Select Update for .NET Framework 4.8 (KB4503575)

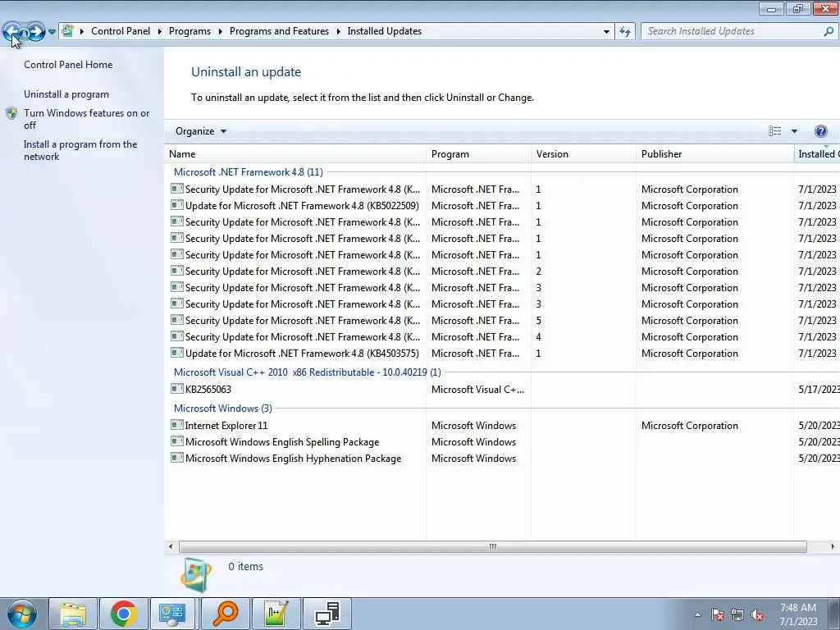[x=302, y=354]
